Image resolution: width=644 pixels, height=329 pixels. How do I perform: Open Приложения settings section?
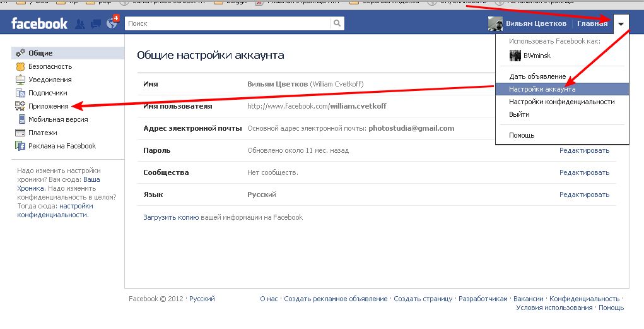pyautogui.click(x=49, y=106)
